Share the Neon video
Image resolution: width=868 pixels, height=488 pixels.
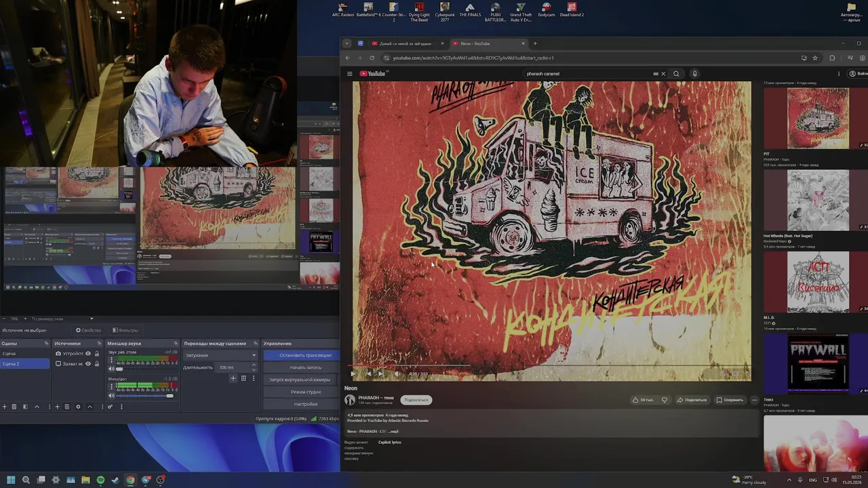(692, 400)
